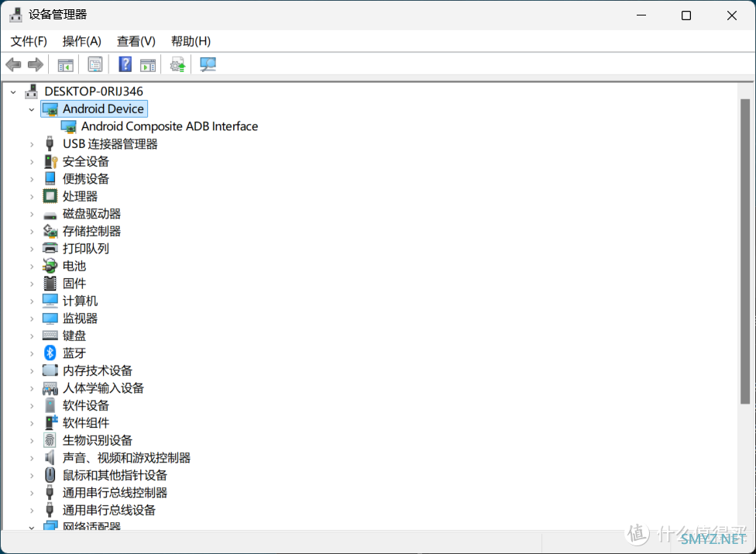The image size is (756, 554).
Task: Select the 蓝牙 row label
Action: pos(74,353)
